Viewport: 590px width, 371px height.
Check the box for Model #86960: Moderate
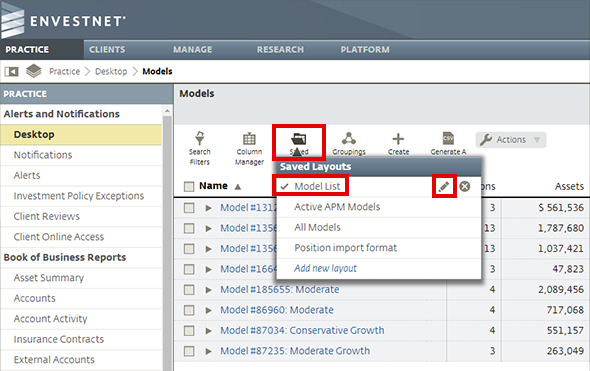189,310
